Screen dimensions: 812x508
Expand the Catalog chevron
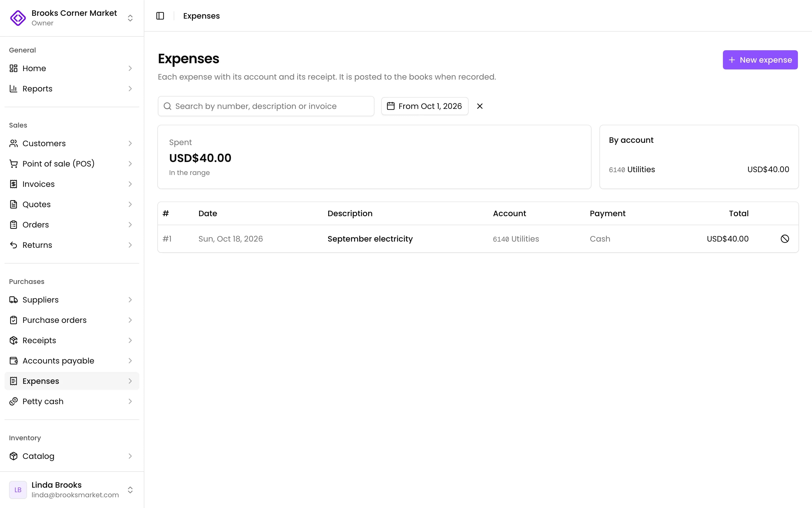pyautogui.click(x=130, y=456)
